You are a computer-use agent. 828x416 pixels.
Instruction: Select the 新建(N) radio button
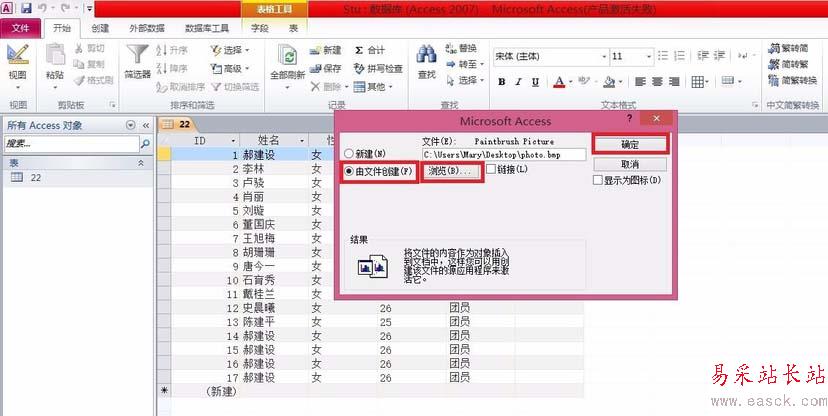click(349, 154)
